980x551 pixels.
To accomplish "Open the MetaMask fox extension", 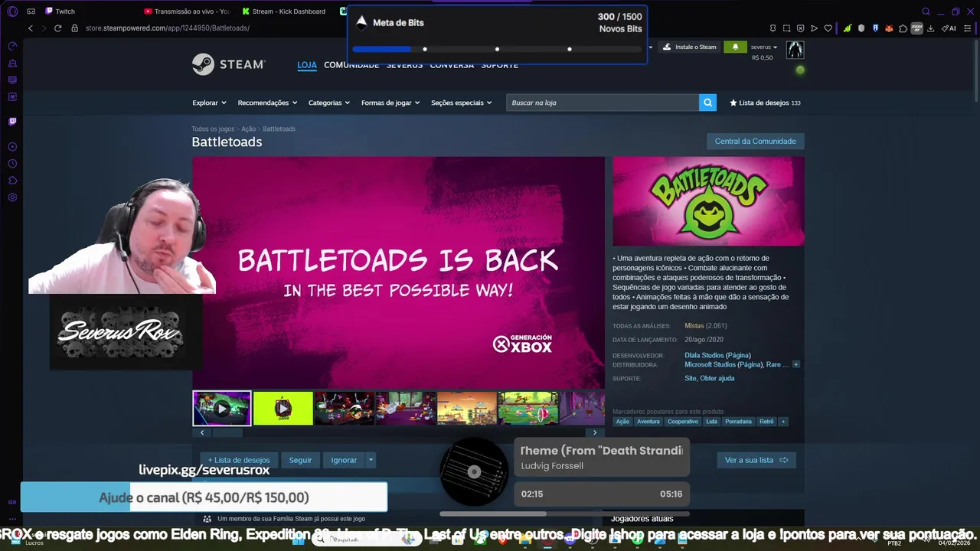I will tap(889, 28).
